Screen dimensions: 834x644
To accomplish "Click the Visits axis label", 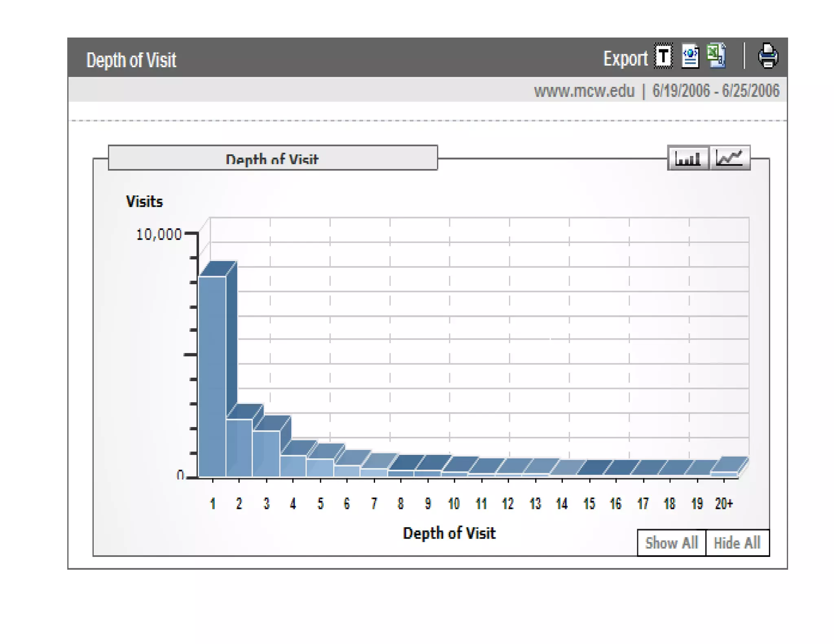I will tap(144, 202).
